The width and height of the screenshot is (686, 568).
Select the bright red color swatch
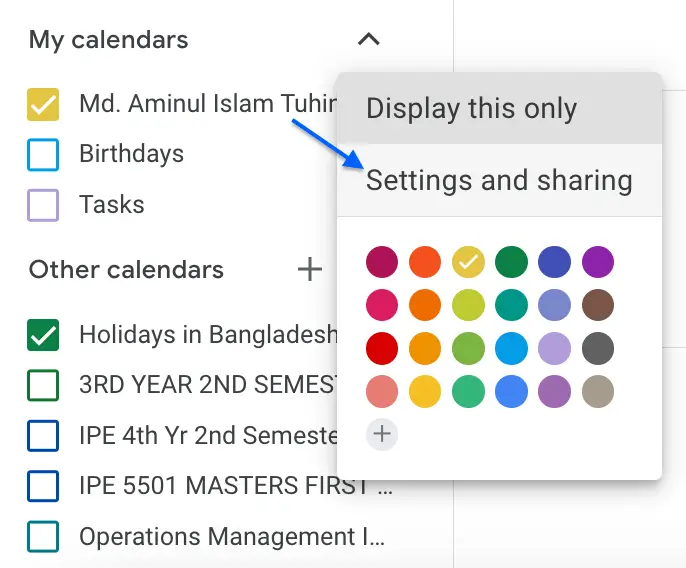point(382,348)
